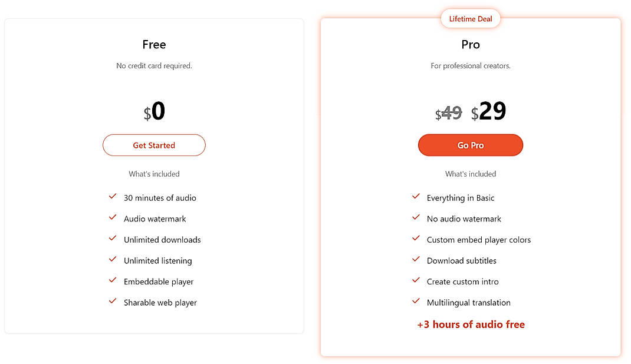Select the Lifetime Deal badge
The height and width of the screenshot is (364, 631).
(x=470, y=18)
